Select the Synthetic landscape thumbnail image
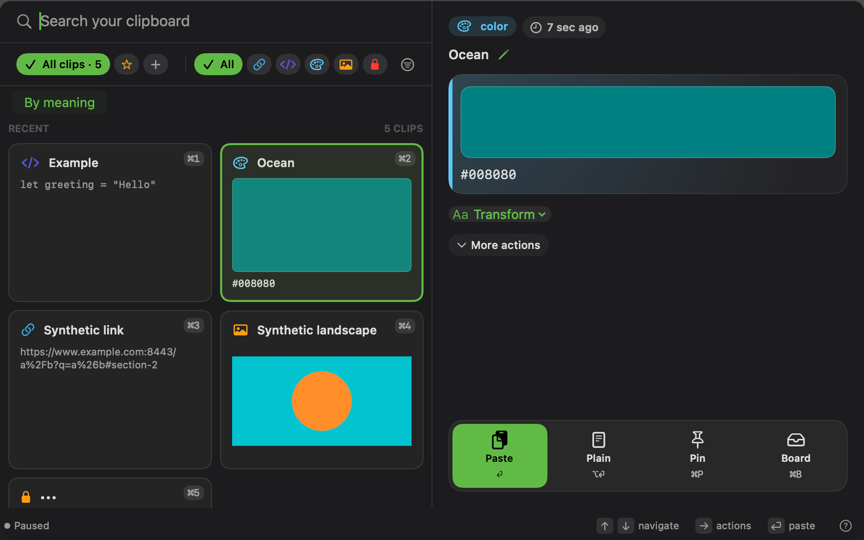Screen dimensions: 864x540 (x=322, y=401)
